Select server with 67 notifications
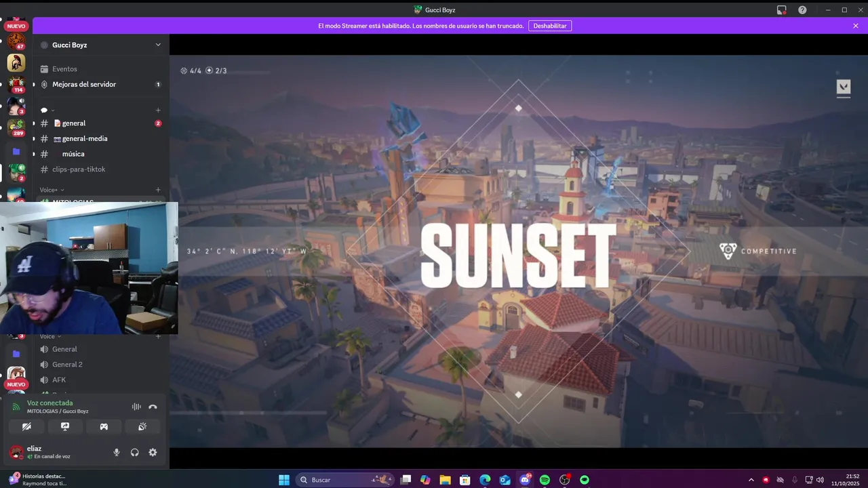Image resolution: width=868 pixels, height=488 pixels. [16, 41]
